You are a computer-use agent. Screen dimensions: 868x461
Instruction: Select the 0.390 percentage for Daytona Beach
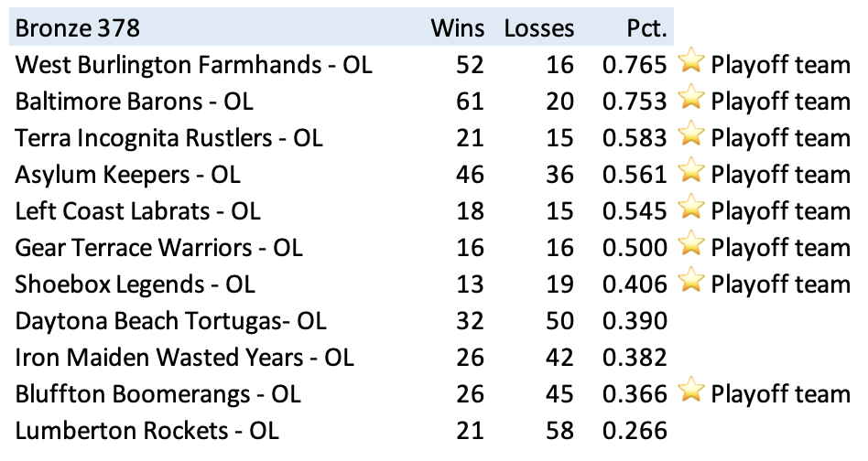click(634, 321)
